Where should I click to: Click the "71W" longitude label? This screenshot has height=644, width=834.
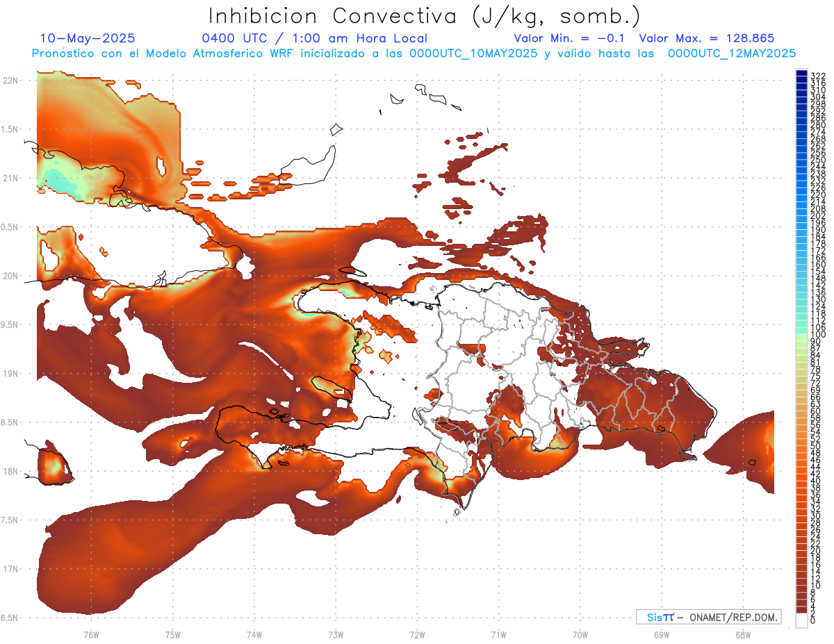click(x=498, y=634)
